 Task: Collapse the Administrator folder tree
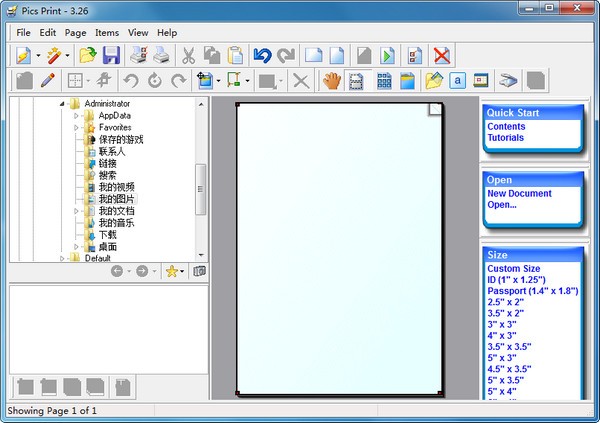coord(62,103)
